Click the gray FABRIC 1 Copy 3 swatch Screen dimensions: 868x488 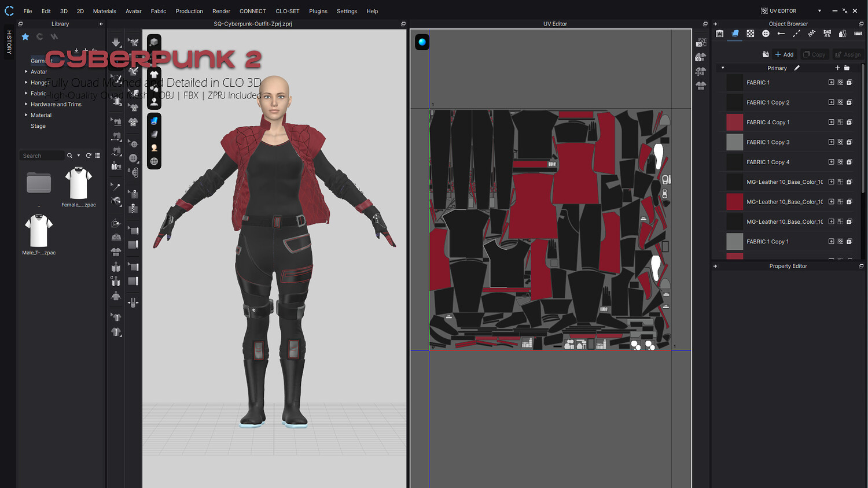pyautogui.click(x=734, y=142)
